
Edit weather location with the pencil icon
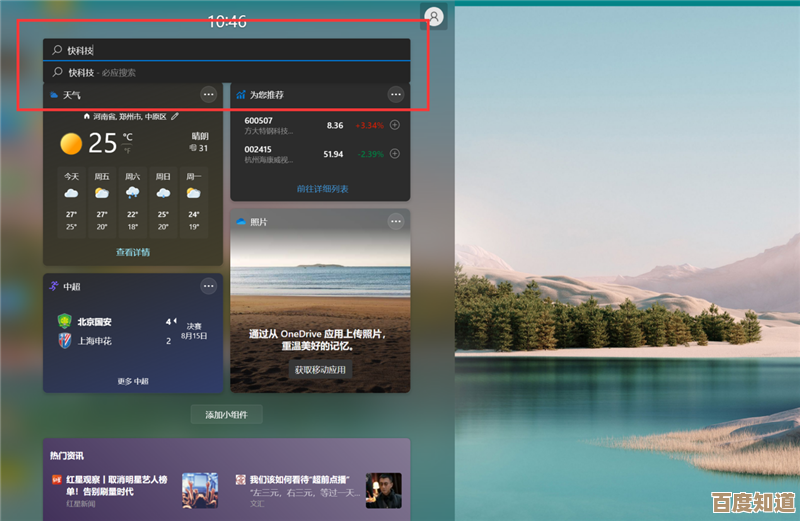pos(176,117)
